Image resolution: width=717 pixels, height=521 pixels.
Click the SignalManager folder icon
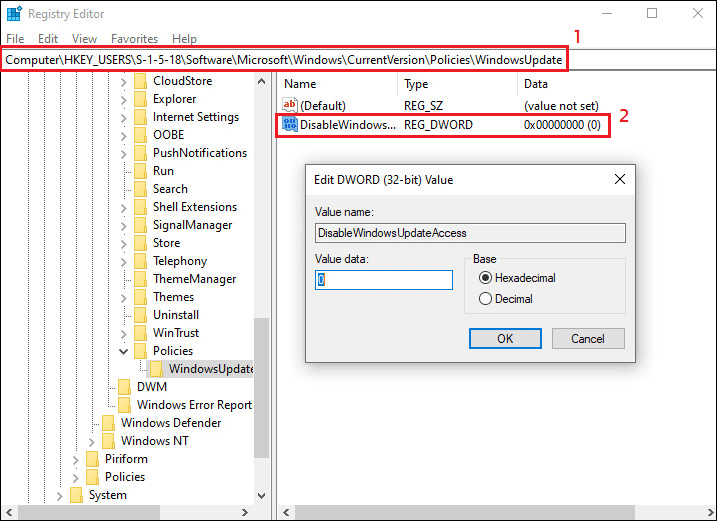(140, 225)
